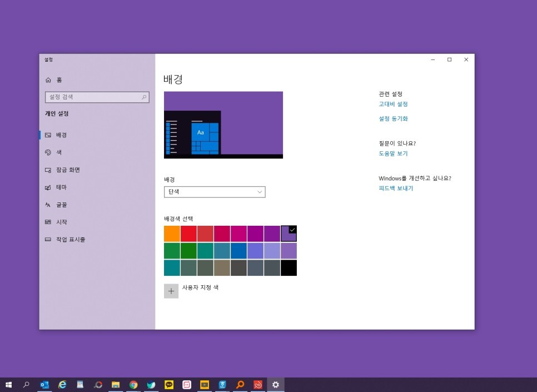The image size is (537, 392).
Task: Click the magnifier in 설정 검색 box
Action: 144,97
